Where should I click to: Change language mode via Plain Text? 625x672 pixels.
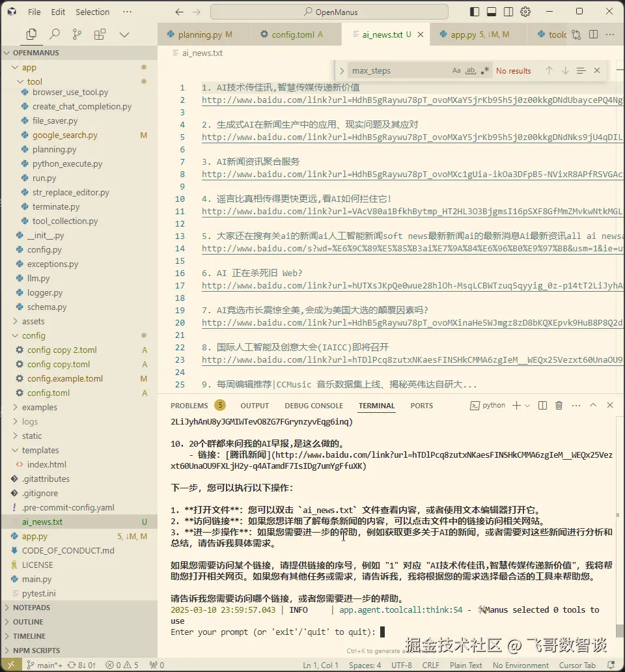465,665
